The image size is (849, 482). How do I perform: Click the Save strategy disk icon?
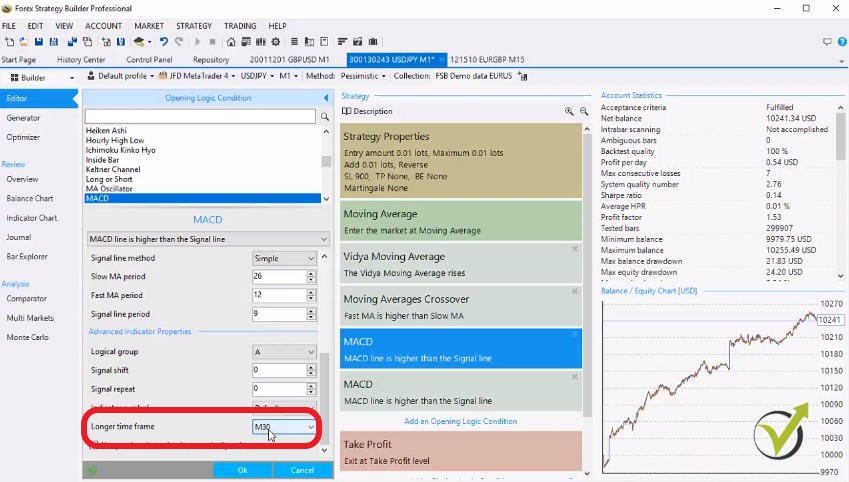click(38, 42)
